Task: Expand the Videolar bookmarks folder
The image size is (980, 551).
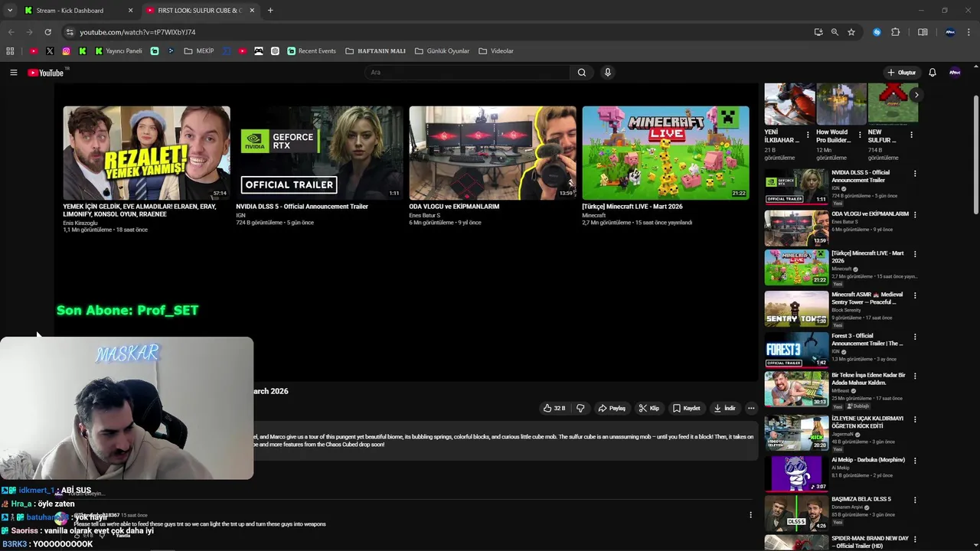Action: [x=496, y=51]
